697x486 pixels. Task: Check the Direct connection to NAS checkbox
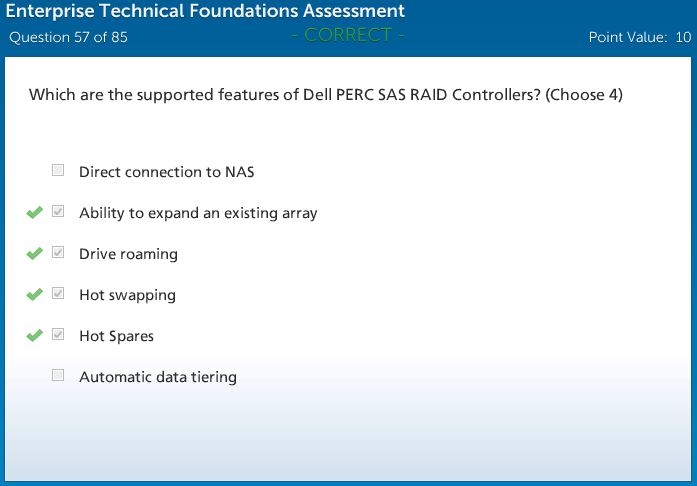[58, 171]
